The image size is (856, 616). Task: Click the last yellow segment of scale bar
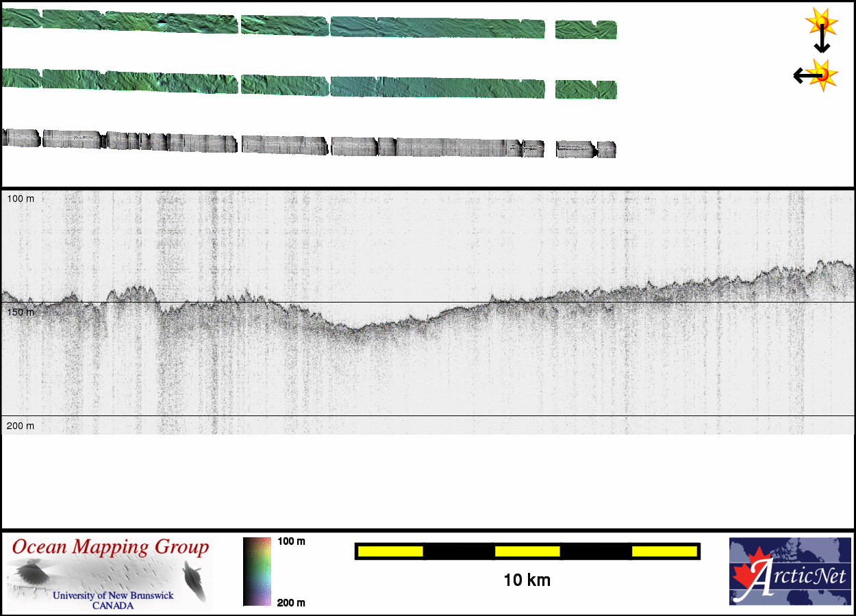[664, 551]
